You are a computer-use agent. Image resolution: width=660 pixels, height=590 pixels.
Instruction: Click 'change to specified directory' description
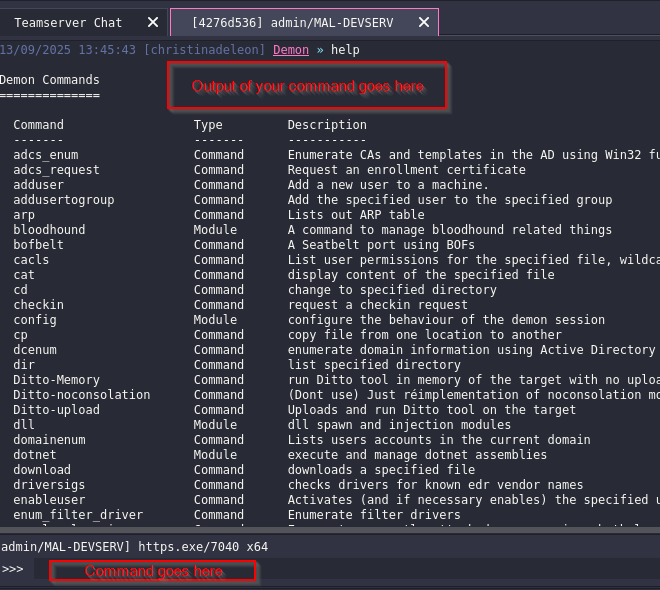(392, 290)
